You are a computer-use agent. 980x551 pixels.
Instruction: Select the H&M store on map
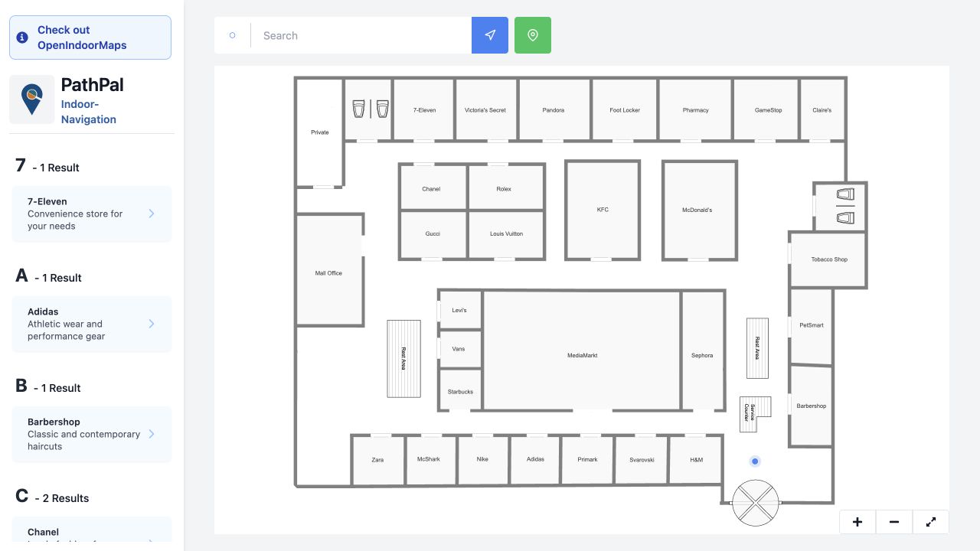tap(696, 459)
